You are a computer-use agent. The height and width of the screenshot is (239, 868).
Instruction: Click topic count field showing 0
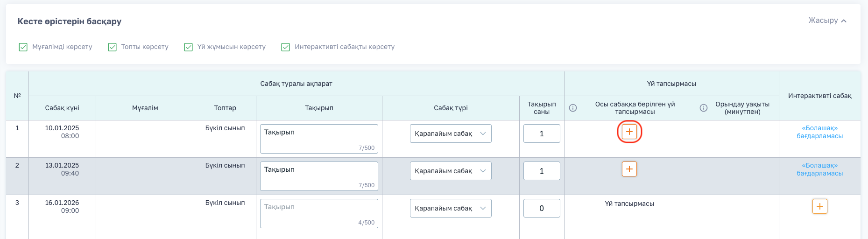click(542, 208)
